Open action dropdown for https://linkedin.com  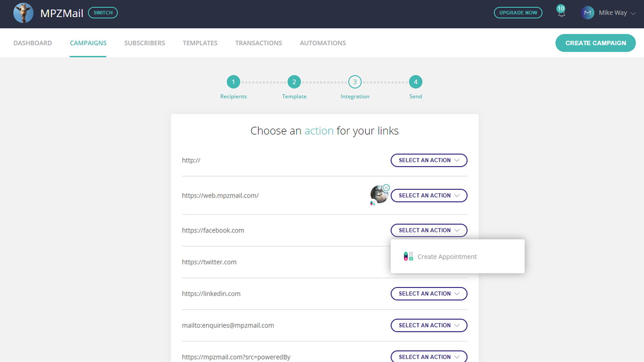point(429,294)
